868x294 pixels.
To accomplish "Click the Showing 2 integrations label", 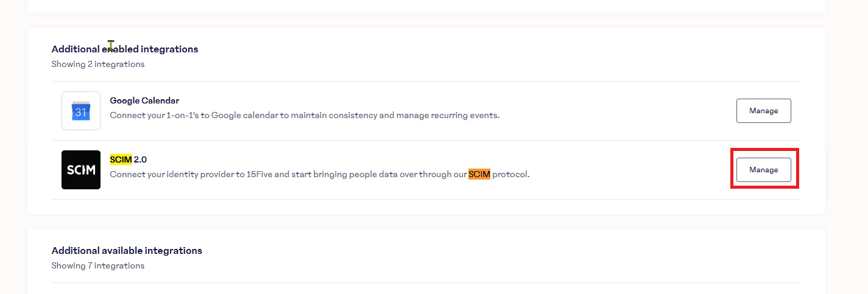I will [x=98, y=64].
